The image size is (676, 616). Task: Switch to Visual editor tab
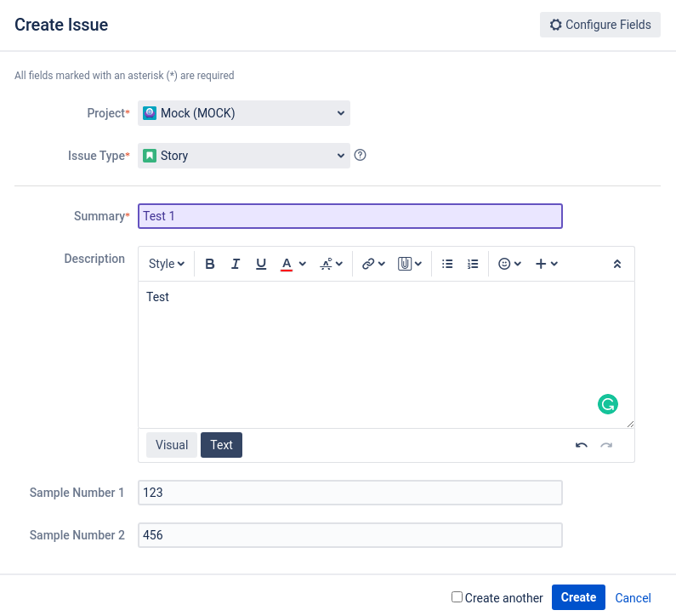pos(172,445)
